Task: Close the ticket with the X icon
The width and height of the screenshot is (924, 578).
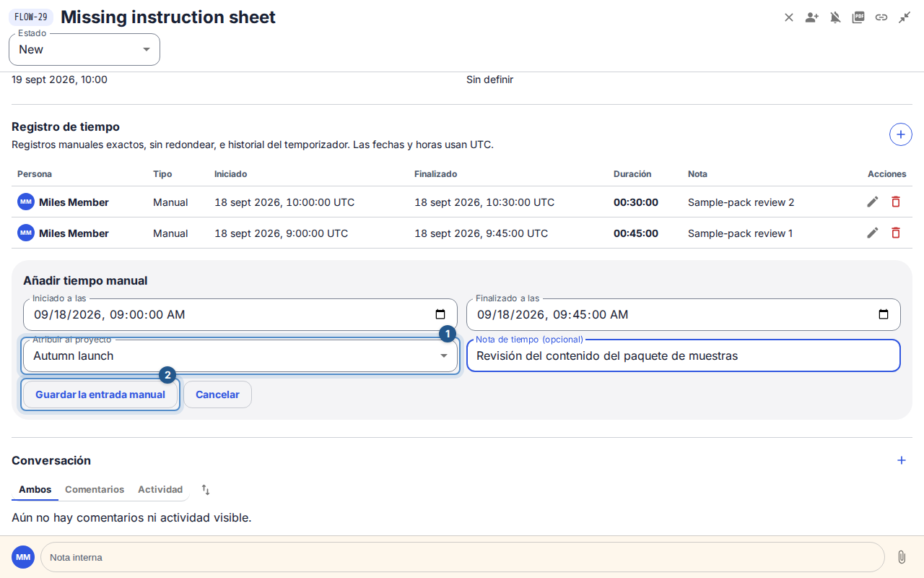Action: point(789,17)
